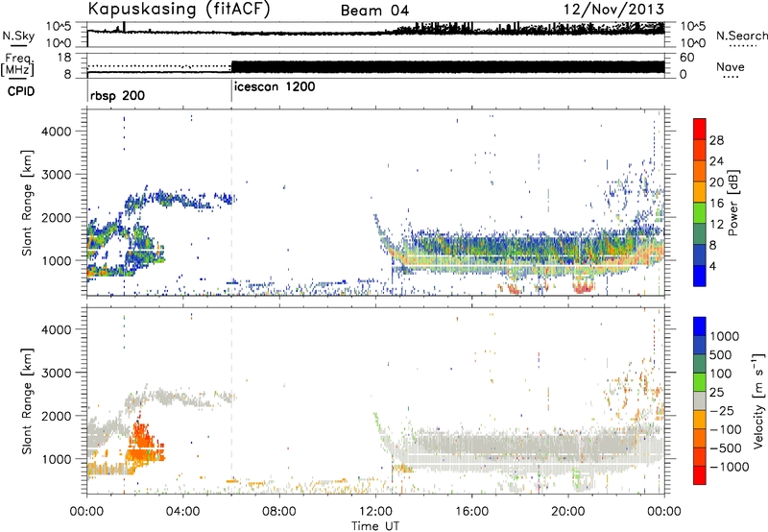The width and height of the screenshot is (768, 532).
Task: Pick the 25 to 100 green velocity swatch
Action: click(700, 382)
